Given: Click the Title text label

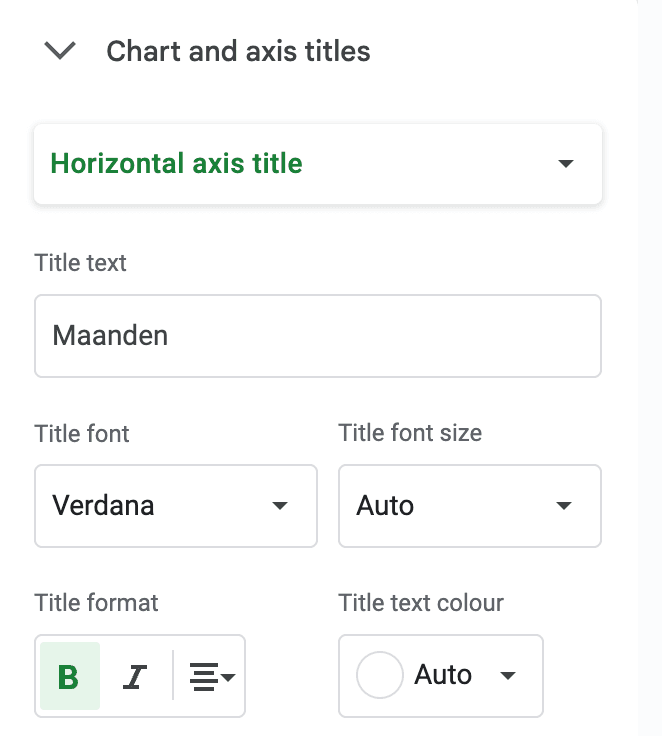Looking at the screenshot, I should point(81,264).
